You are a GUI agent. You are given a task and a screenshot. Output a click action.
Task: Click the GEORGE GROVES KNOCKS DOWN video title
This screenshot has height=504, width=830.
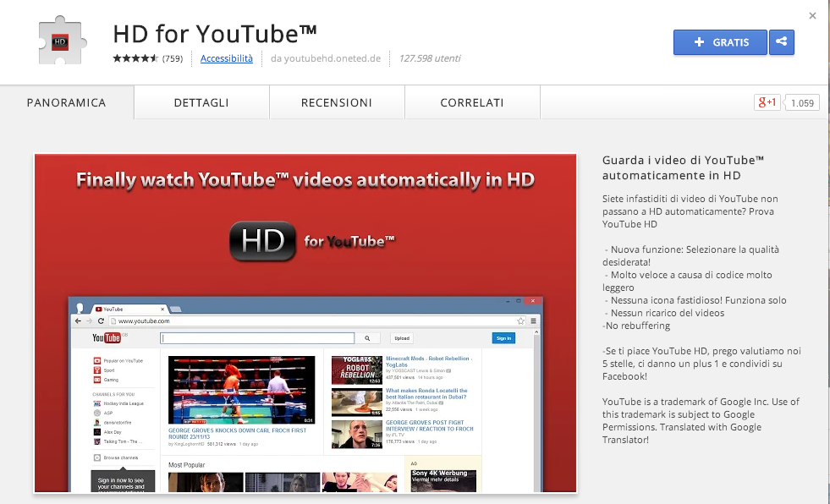coord(237,434)
